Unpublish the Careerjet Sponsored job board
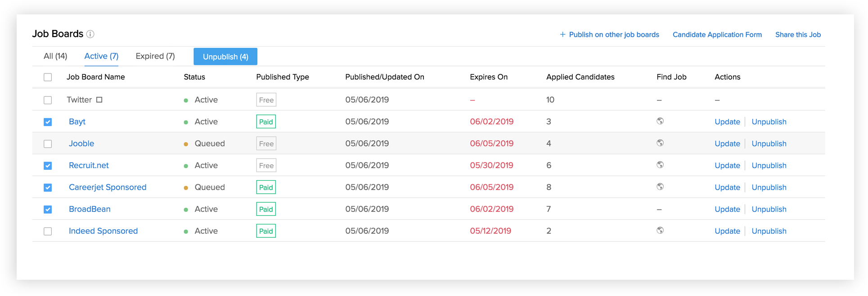The image size is (868, 296). [x=769, y=187]
